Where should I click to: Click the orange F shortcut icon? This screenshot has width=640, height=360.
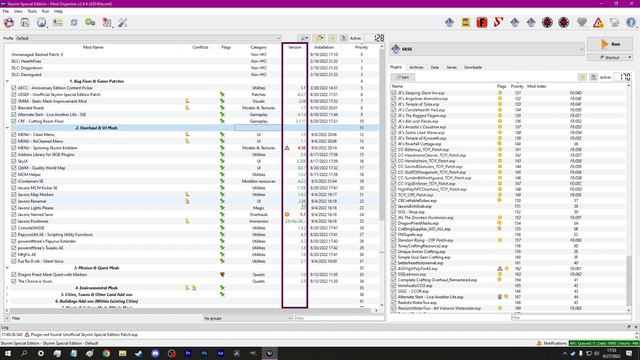(x=482, y=22)
